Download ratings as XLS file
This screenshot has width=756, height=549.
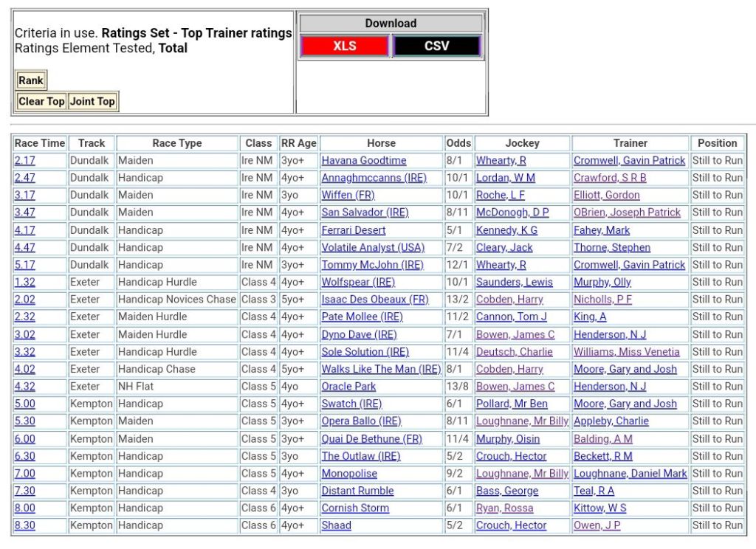coord(344,46)
